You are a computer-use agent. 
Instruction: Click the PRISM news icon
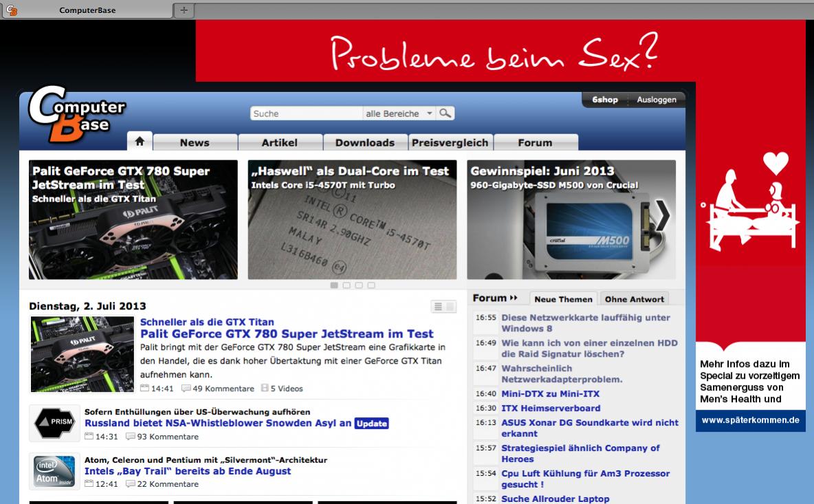click(x=54, y=423)
